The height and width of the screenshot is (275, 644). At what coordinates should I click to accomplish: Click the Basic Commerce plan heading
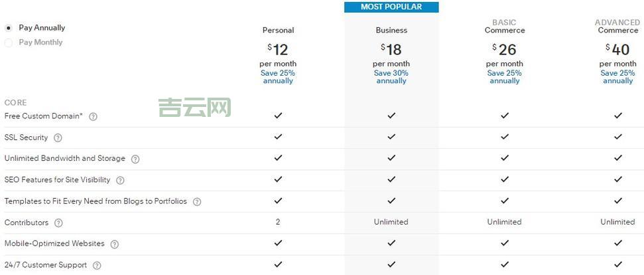point(504,26)
